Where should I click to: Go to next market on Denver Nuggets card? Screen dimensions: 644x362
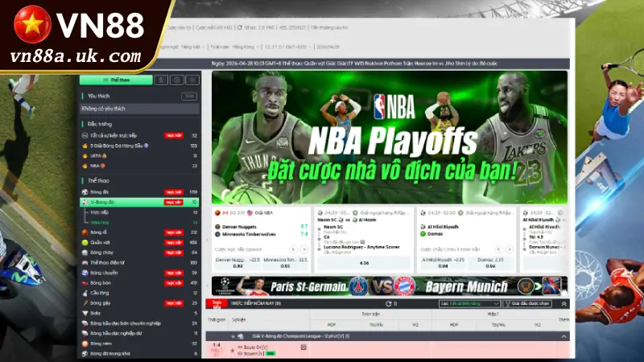coord(303,249)
